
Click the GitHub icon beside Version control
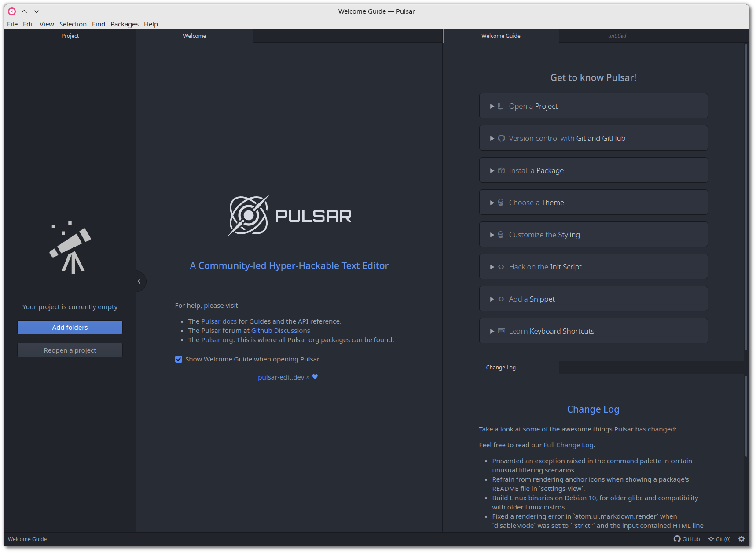point(501,138)
